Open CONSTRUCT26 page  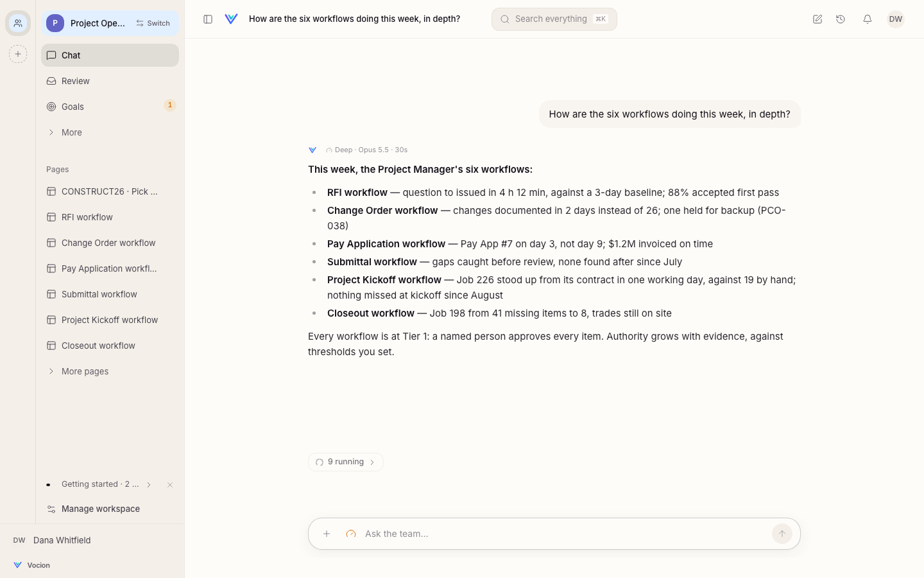pyautogui.click(x=110, y=191)
